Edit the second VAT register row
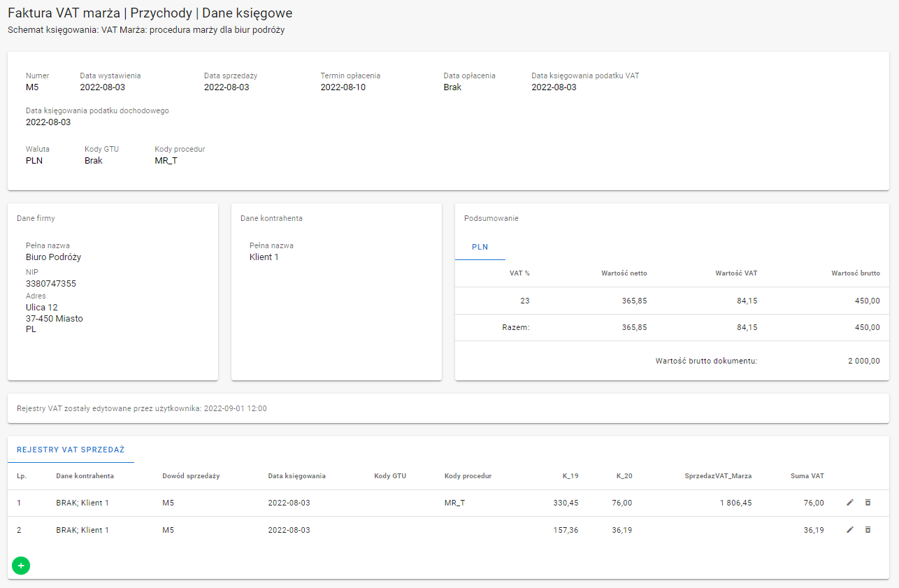Image resolution: width=899 pixels, height=588 pixels. 850,530
